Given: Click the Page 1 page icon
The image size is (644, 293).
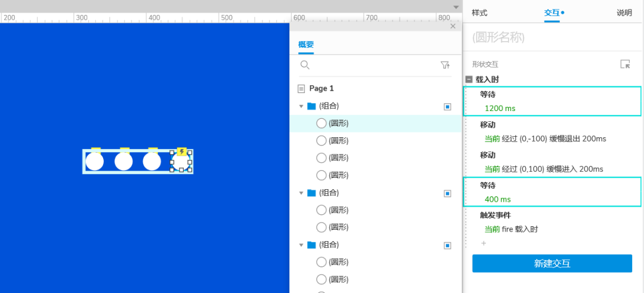Looking at the screenshot, I should [302, 88].
